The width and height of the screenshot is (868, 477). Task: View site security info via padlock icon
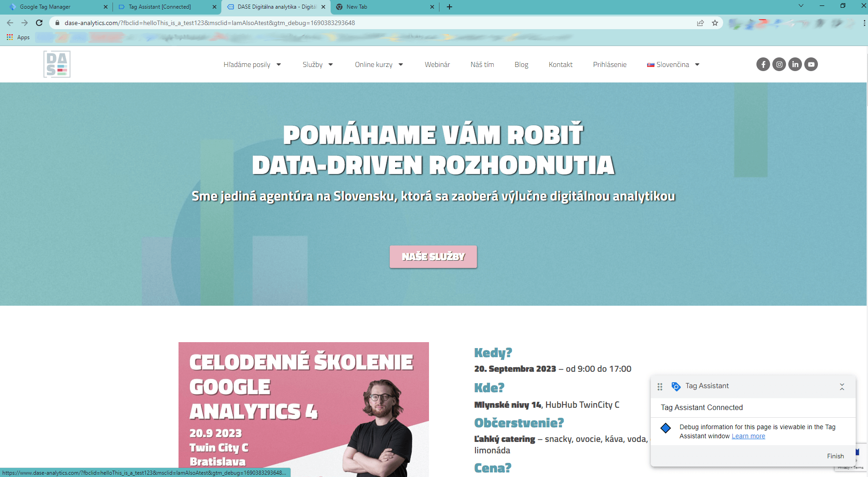point(57,23)
